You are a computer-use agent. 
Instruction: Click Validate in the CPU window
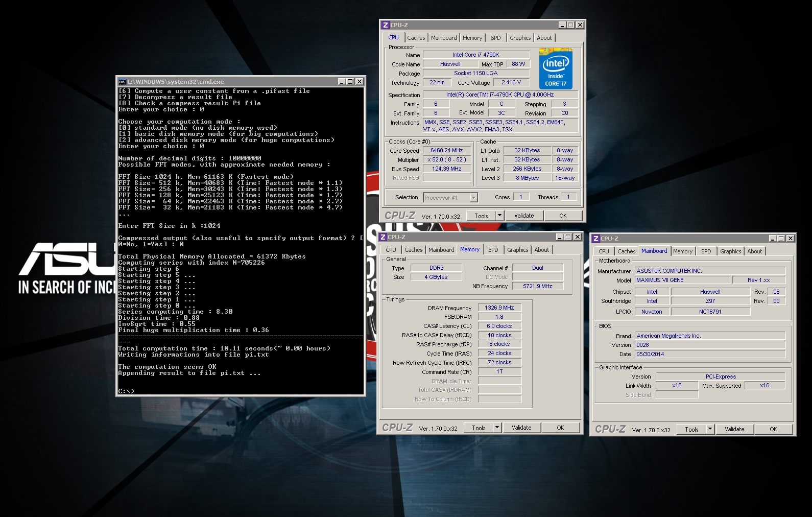click(524, 216)
